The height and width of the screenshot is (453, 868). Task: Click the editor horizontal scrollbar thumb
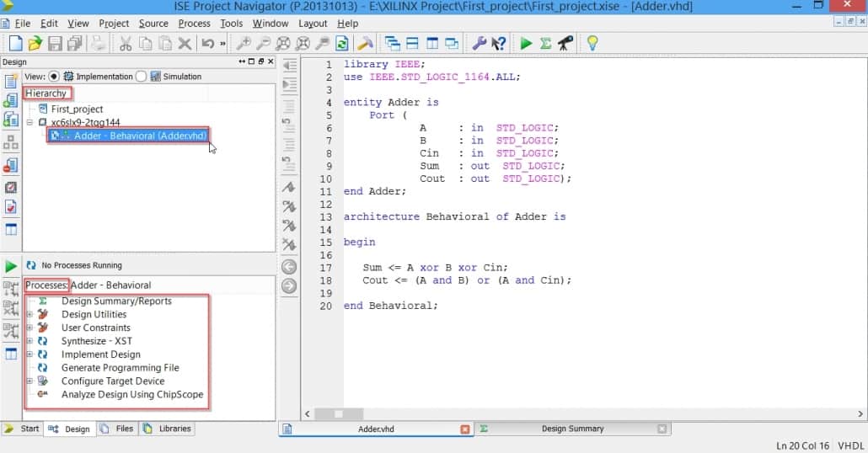click(339, 413)
